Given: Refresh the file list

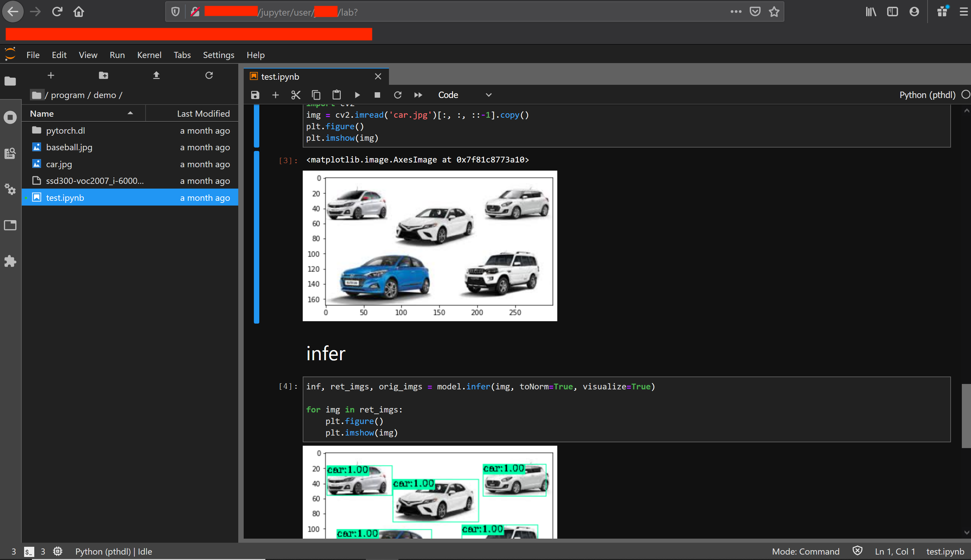Looking at the screenshot, I should click(209, 75).
